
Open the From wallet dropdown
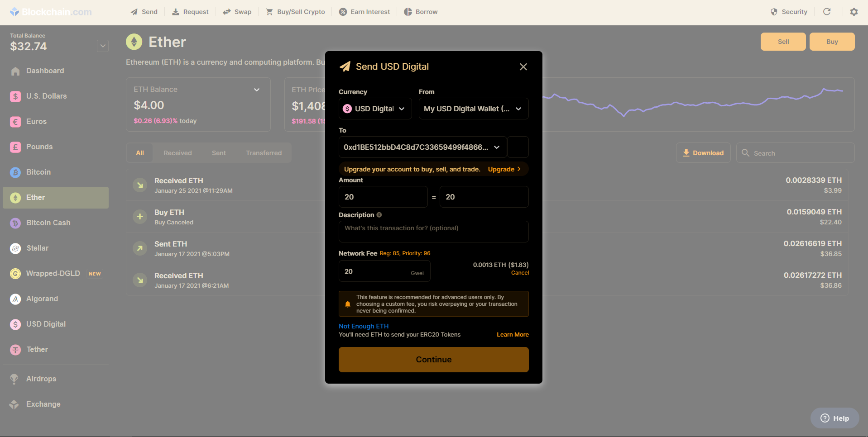coord(474,109)
